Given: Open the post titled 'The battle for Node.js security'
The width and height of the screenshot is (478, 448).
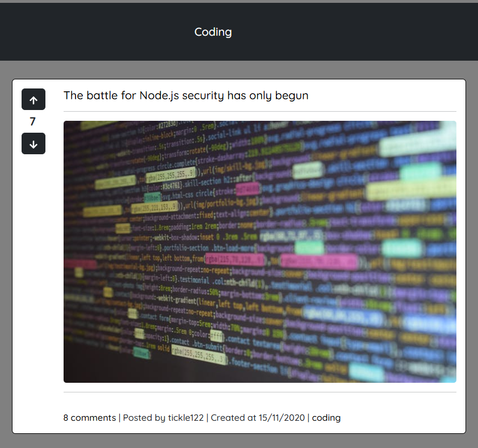Looking at the screenshot, I should 186,95.
